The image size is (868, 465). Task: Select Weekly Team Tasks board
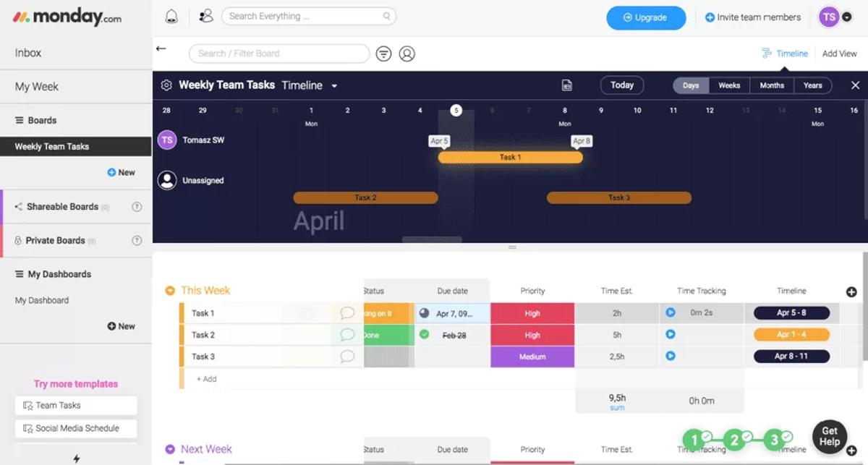tap(76, 147)
